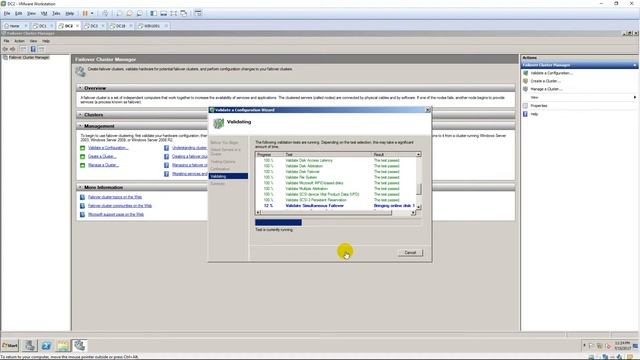Viewport: 640px width, 360px height.
Task: Switch to the Home tab
Action: 15,26
